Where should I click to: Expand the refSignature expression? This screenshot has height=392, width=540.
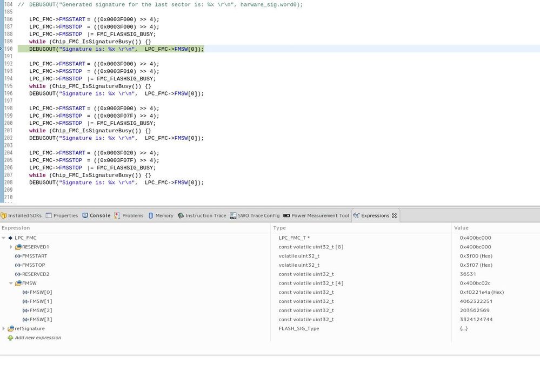(x=3, y=328)
